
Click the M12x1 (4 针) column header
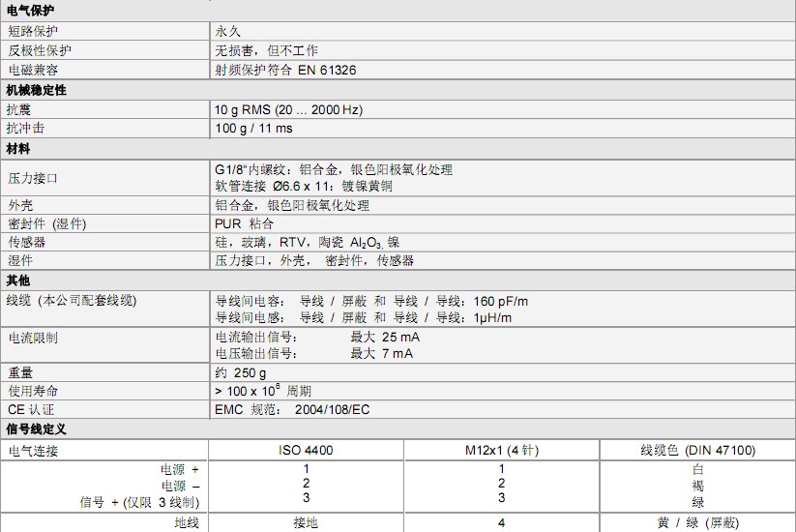pos(501,450)
